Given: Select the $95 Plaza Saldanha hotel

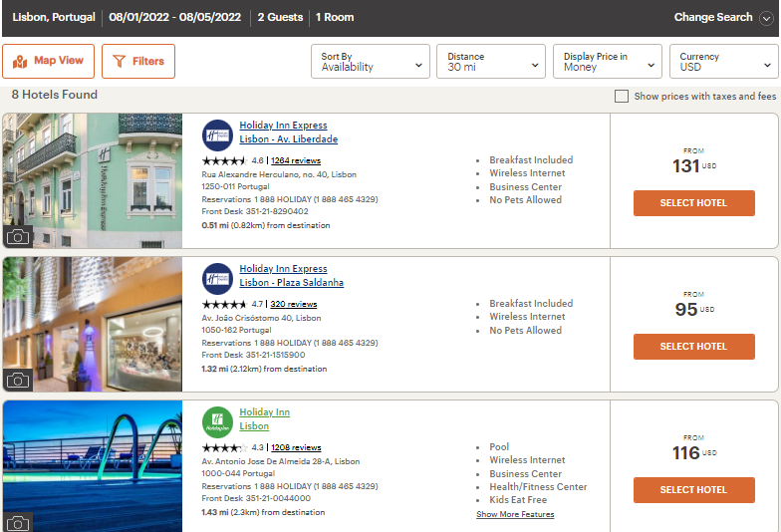Looking at the screenshot, I should tap(693, 347).
